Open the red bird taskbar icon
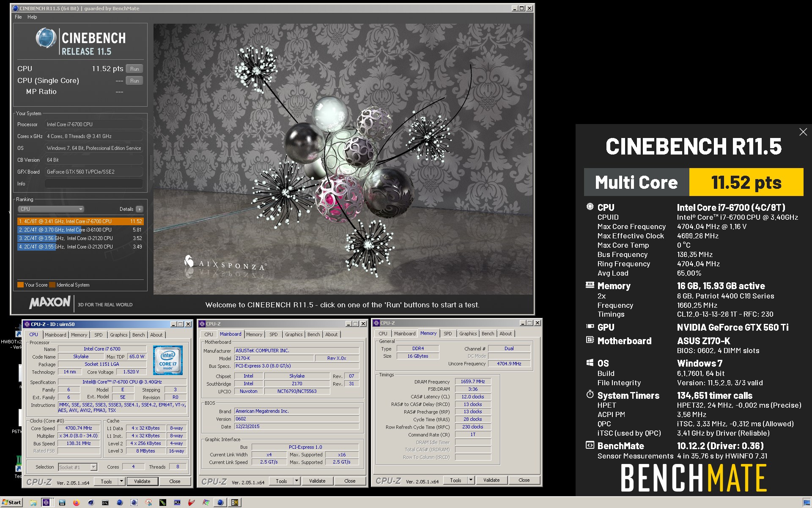 (192, 502)
